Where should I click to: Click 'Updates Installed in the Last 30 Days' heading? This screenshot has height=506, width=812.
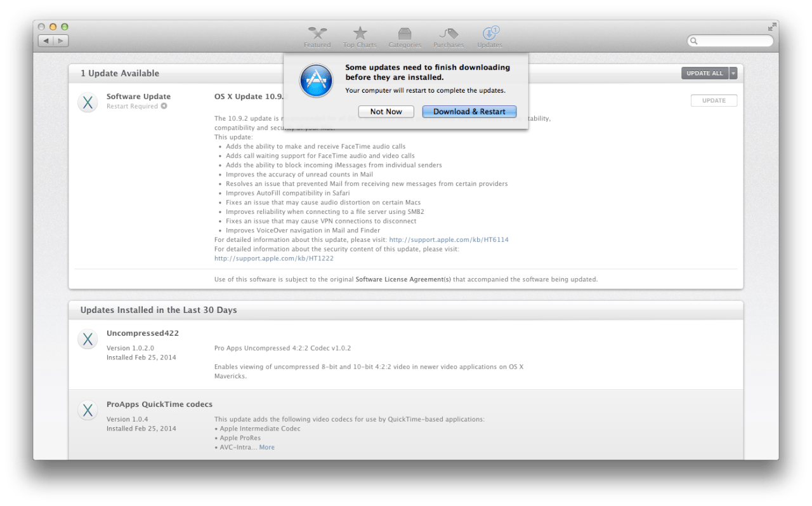coord(159,310)
